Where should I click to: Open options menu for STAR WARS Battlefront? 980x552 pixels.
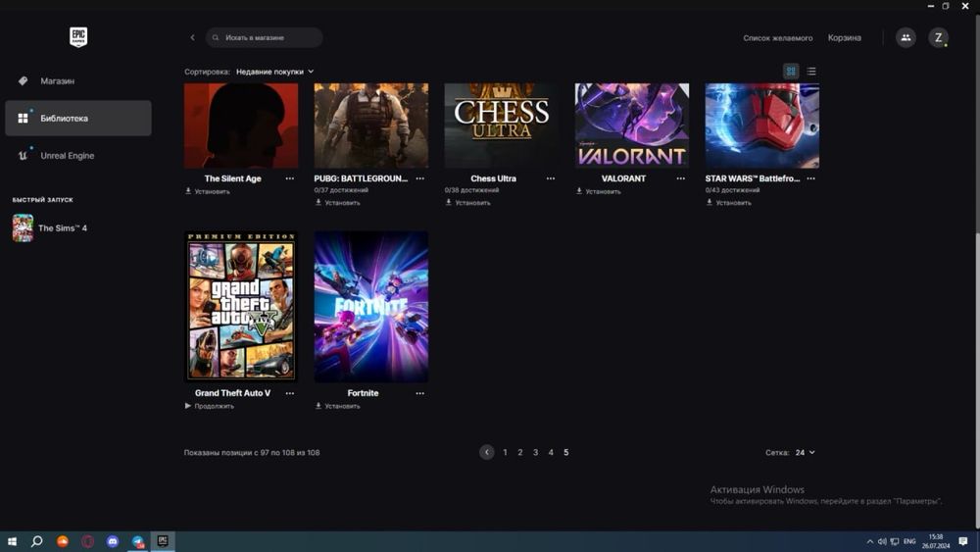click(x=811, y=178)
